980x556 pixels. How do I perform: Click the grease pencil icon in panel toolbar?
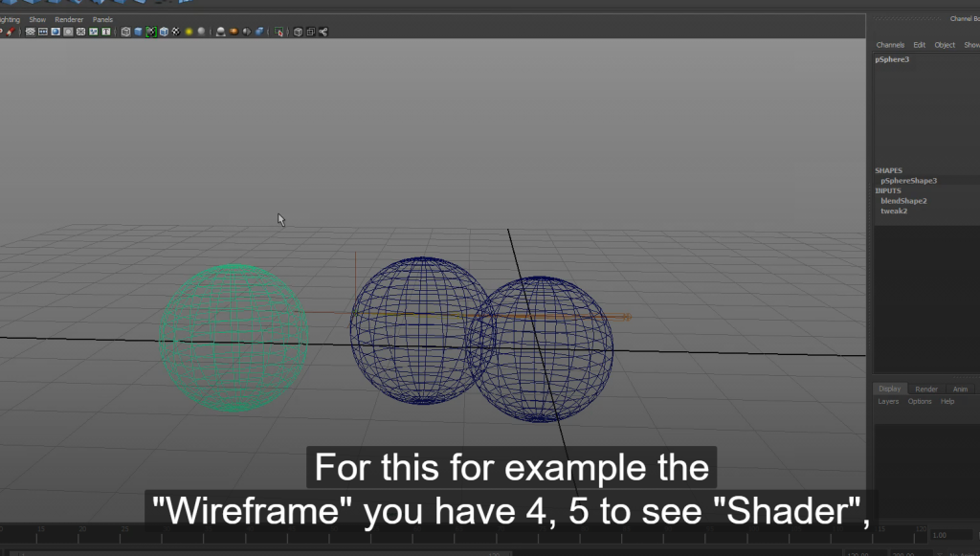point(11,32)
